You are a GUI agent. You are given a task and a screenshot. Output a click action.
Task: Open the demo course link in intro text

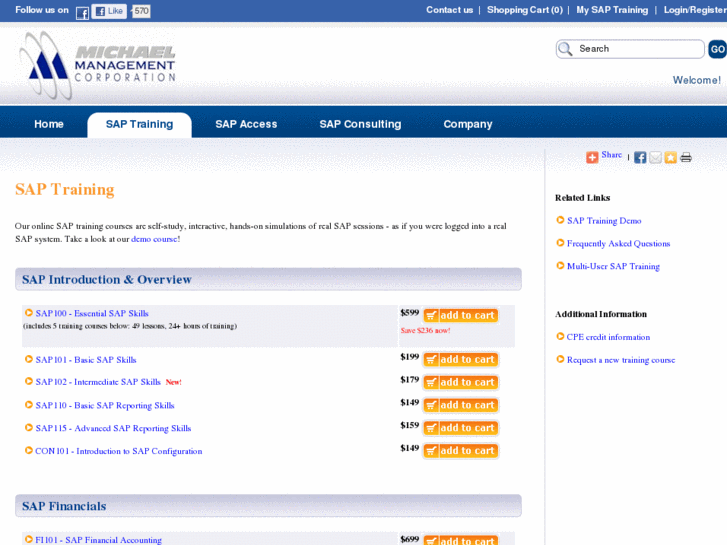click(x=154, y=239)
